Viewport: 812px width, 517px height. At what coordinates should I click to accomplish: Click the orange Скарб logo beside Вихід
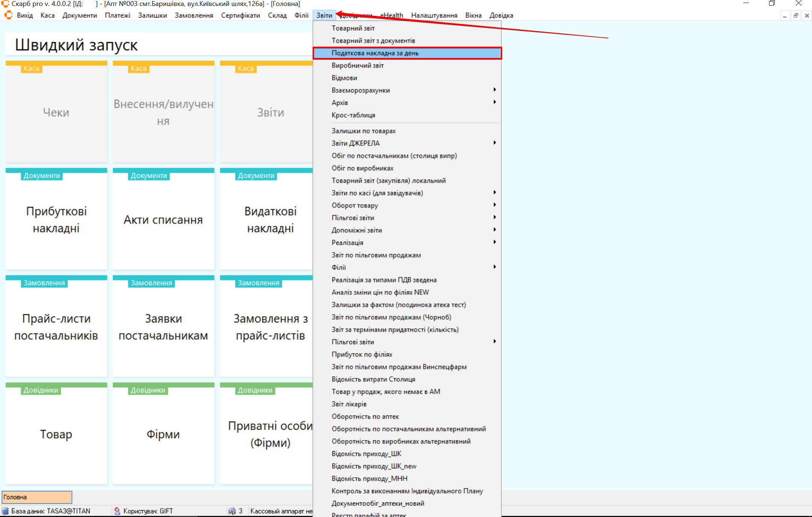[x=8, y=15]
